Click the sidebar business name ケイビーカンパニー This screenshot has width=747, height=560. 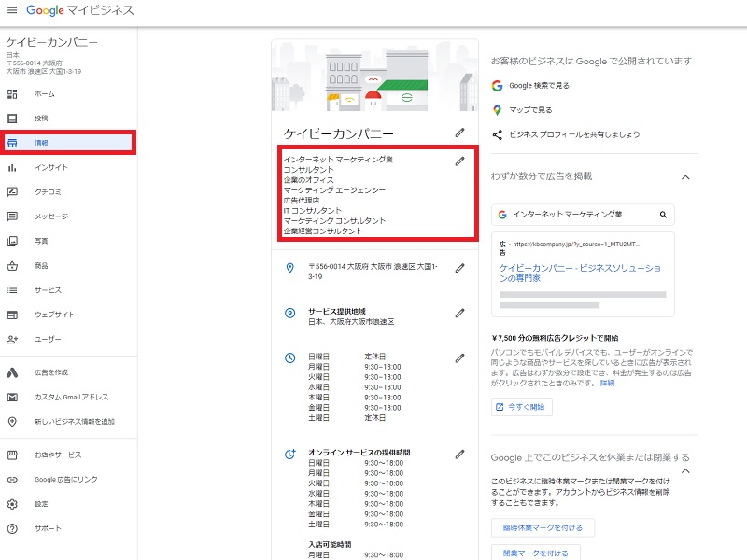pyautogui.click(x=51, y=42)
